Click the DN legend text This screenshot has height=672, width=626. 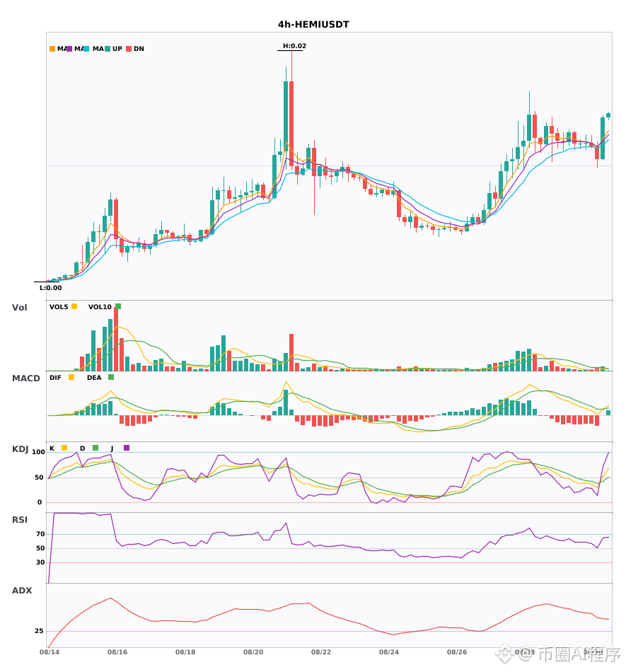pos(139,49)
